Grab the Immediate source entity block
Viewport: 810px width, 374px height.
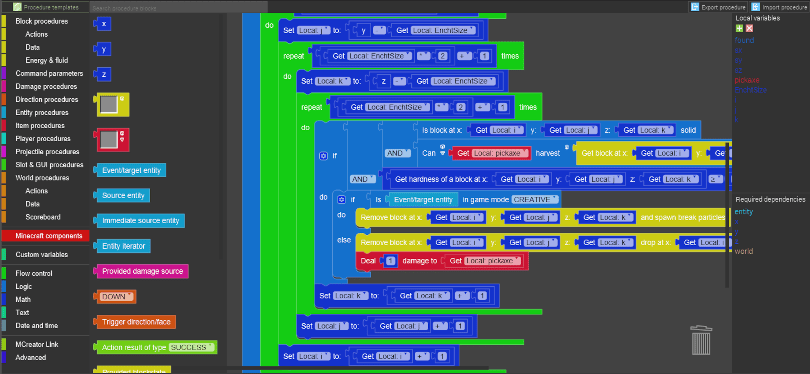[139, 221]
